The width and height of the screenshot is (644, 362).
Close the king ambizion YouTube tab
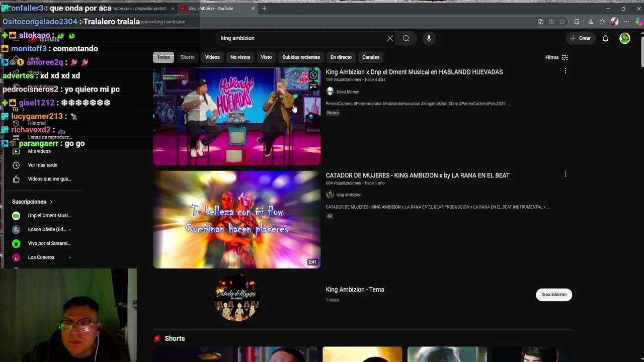[x=253, y=8]
